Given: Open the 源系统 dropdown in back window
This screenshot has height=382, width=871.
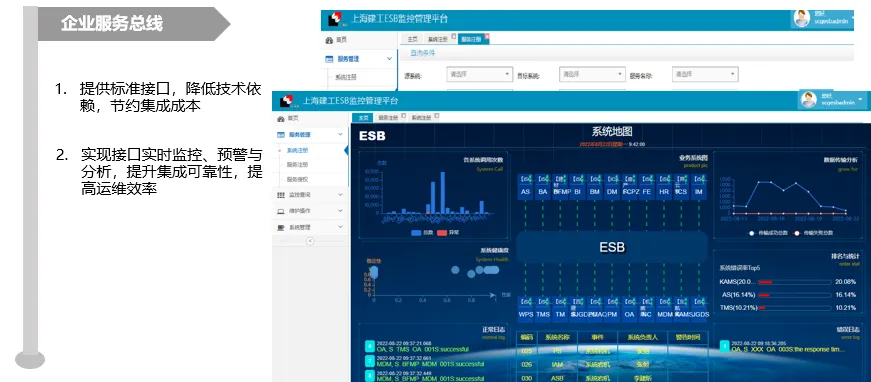Looking at the screenshot, I should (479, 74).
